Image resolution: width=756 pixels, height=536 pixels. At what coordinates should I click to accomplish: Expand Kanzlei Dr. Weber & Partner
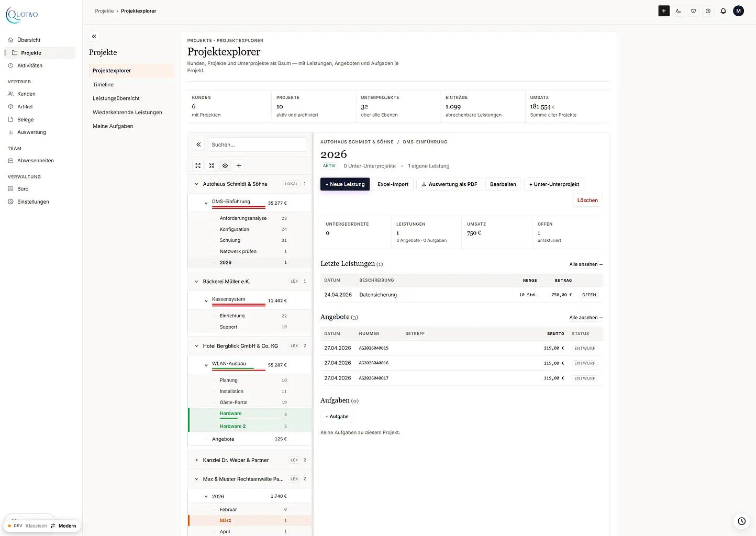pyautogui.click(x=197, y=460)
